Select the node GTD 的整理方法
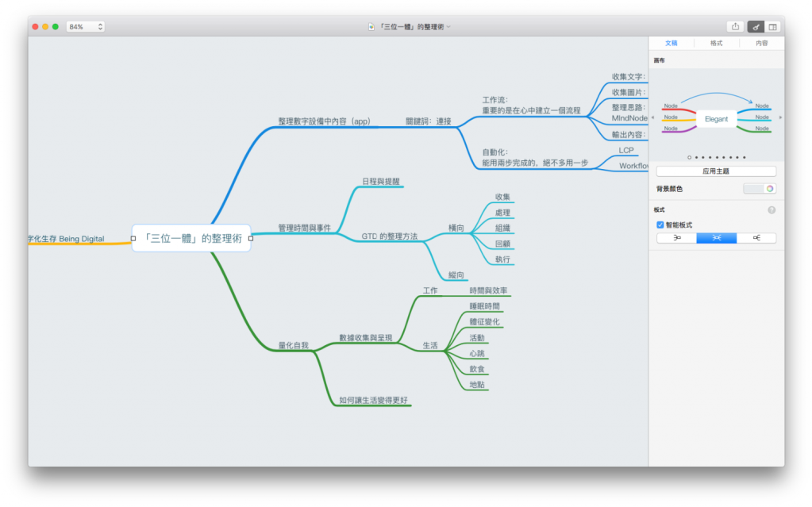This screenshot has height=507, width=812. (x=390, y=236)
